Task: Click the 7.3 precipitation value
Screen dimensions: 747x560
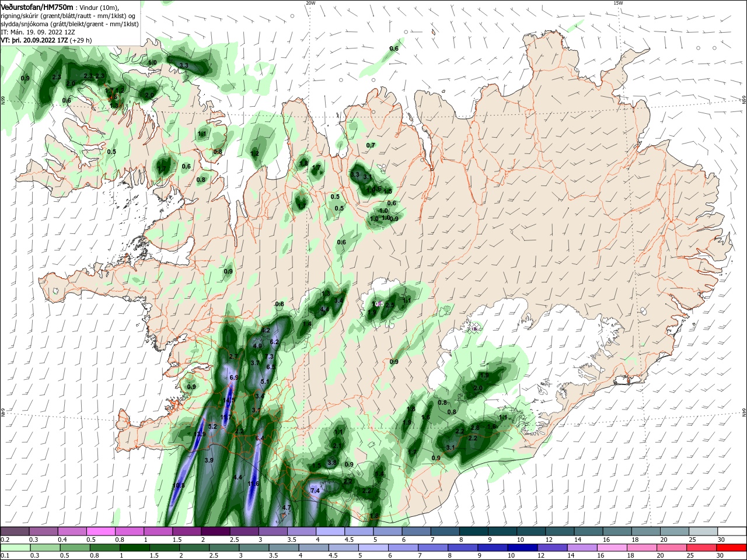Action: 269,356
